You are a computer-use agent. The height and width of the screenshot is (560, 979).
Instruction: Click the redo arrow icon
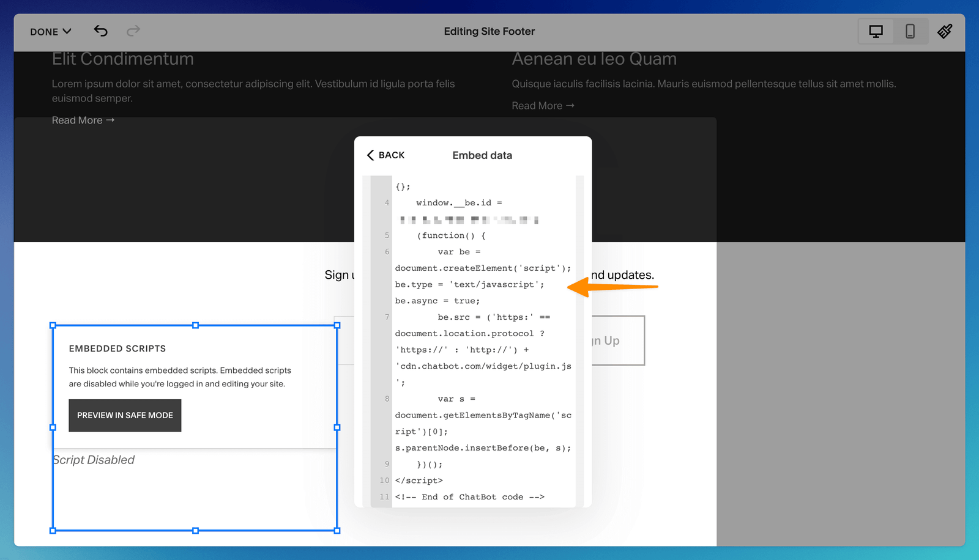click(x=133, y=31)
